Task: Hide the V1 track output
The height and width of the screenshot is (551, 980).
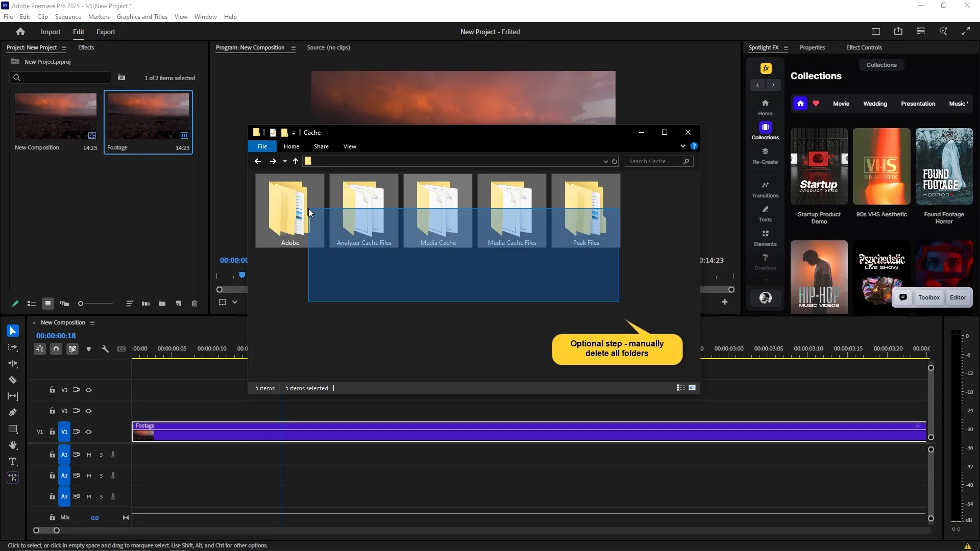Action: [x=88, y=432]
